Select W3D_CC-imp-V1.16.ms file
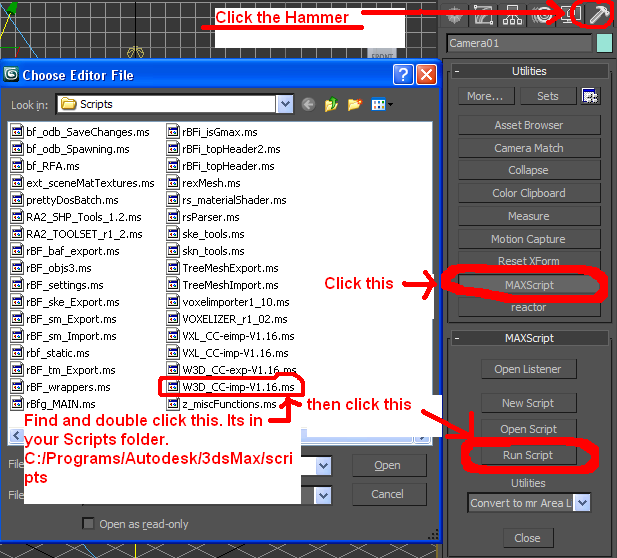The height and width of the screenshot is (558, 617). (231, 387)
